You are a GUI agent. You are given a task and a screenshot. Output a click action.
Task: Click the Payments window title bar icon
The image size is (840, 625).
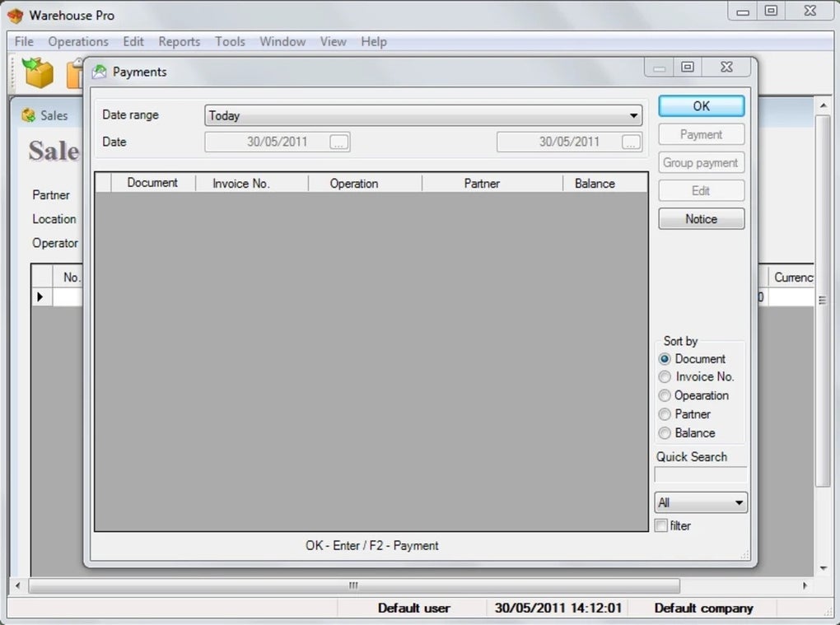[x=100, y=72]
